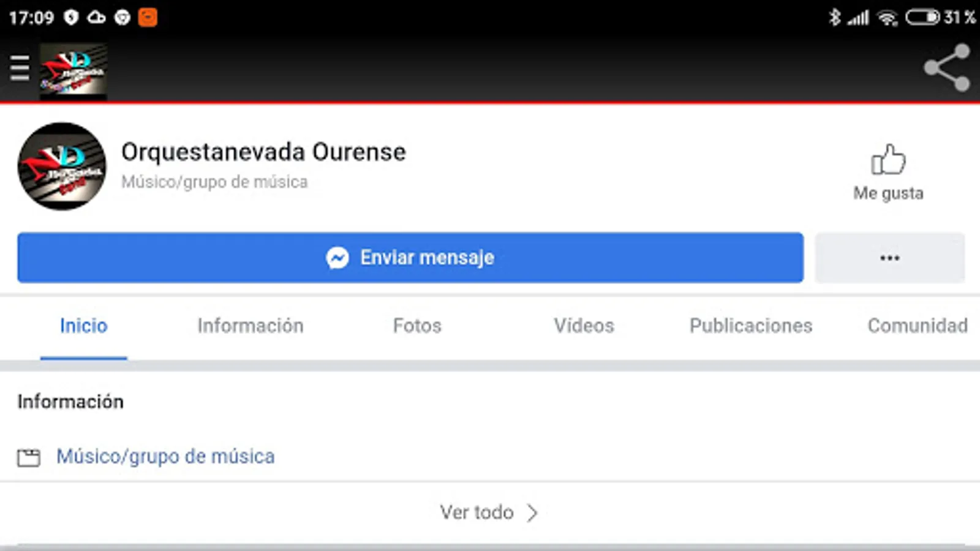This screenshot has height=551, width=980.
Task: Tap the cellular signal bars in status bar
Action: [x=858, y=18]
